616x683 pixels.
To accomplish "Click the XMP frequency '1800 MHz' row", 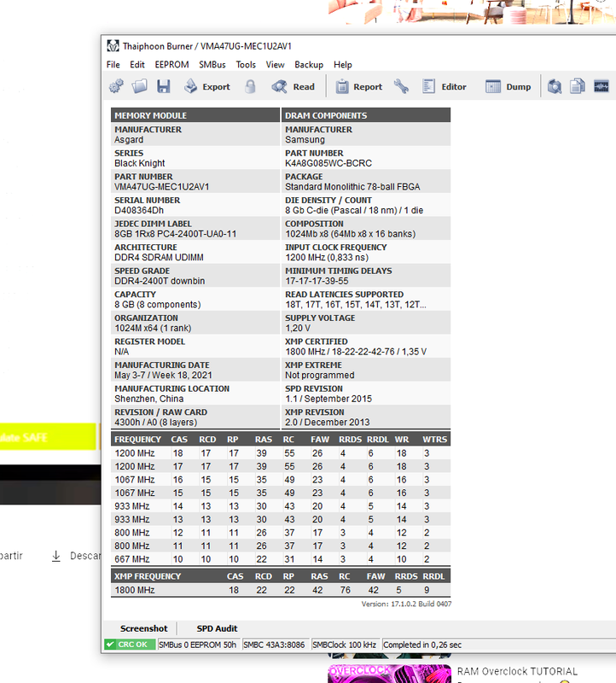I will pyautogui.click(x=281, y=590).
